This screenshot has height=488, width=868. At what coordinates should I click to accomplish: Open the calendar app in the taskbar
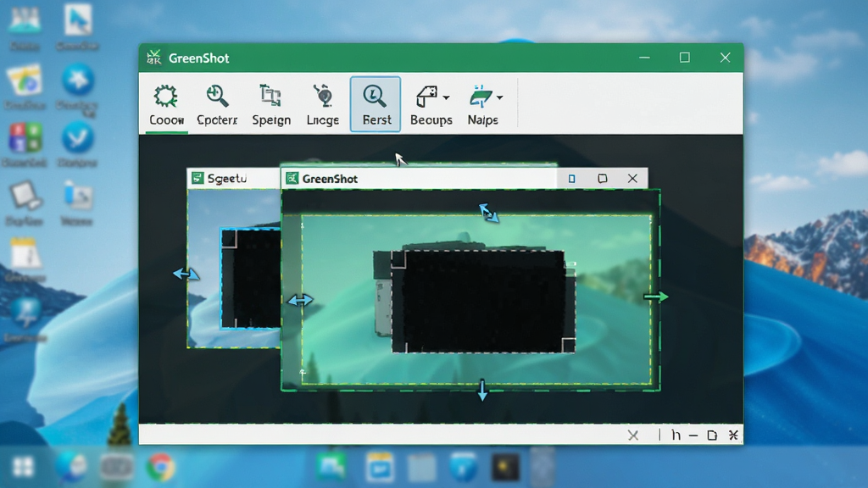point(380,467)
